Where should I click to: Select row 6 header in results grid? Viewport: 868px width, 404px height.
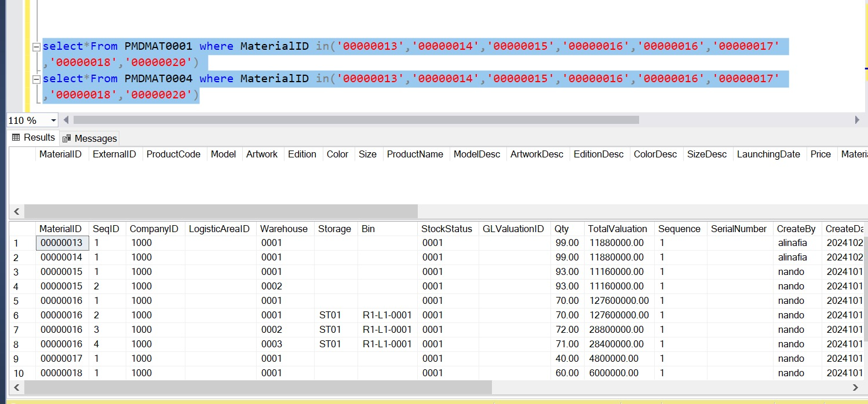[22, 315]
